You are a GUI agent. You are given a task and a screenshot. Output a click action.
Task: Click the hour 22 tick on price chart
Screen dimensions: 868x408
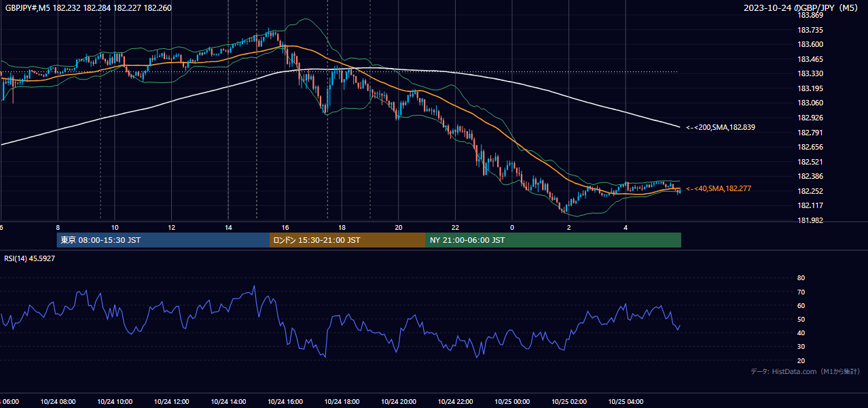point(456,228)
